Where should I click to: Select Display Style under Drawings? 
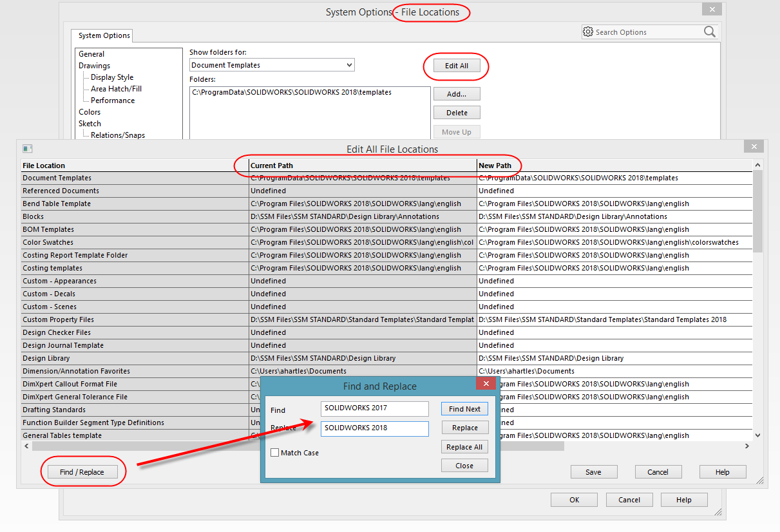tap(112, 77)
